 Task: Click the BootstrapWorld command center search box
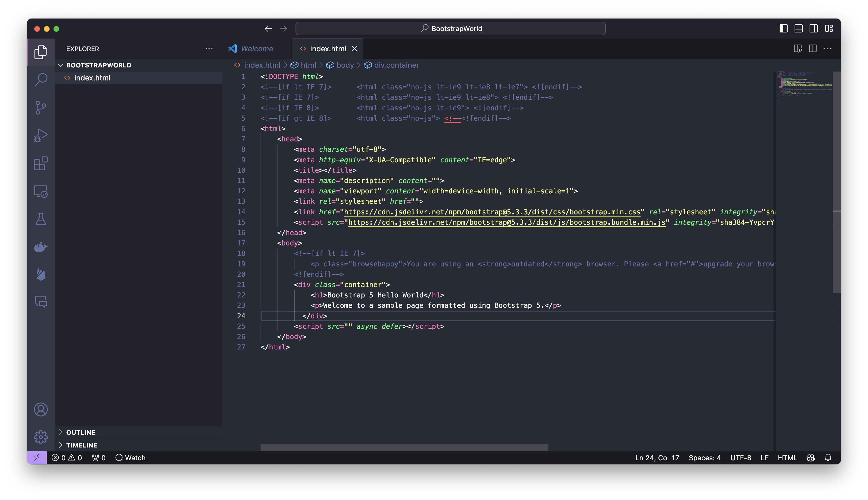point(450,28)
